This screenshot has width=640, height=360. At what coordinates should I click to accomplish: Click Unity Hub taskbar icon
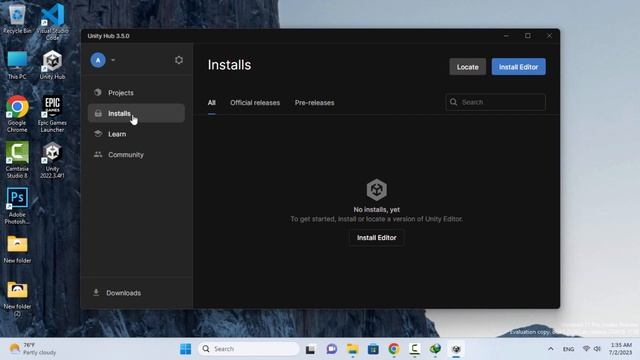click(456, 349)
